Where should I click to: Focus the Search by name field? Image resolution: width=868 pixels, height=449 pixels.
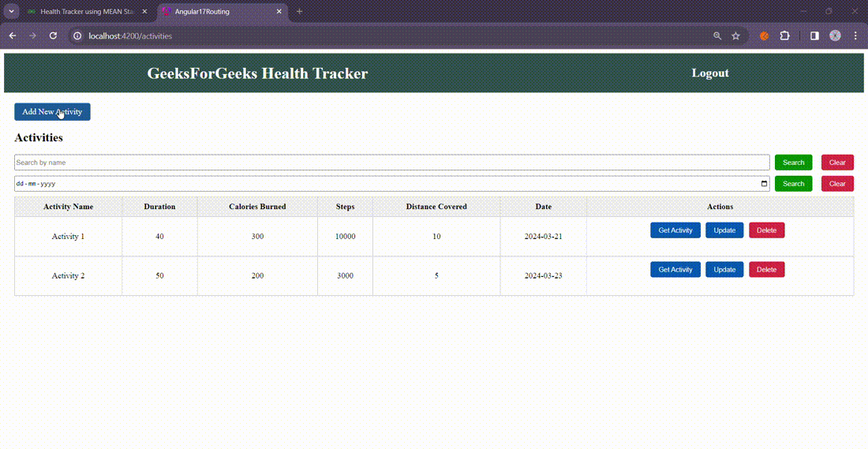[x=392, y=163]
